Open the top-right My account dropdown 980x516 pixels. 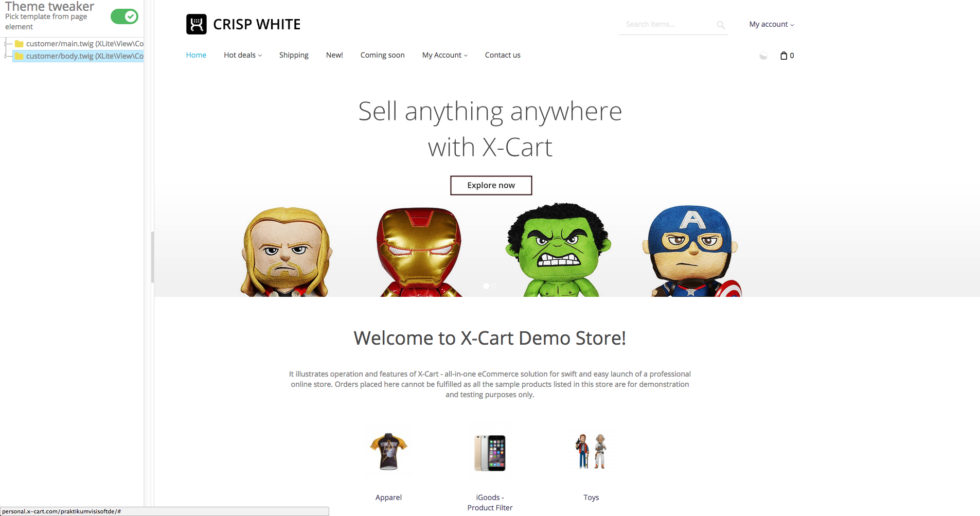(x=772, y=24)
